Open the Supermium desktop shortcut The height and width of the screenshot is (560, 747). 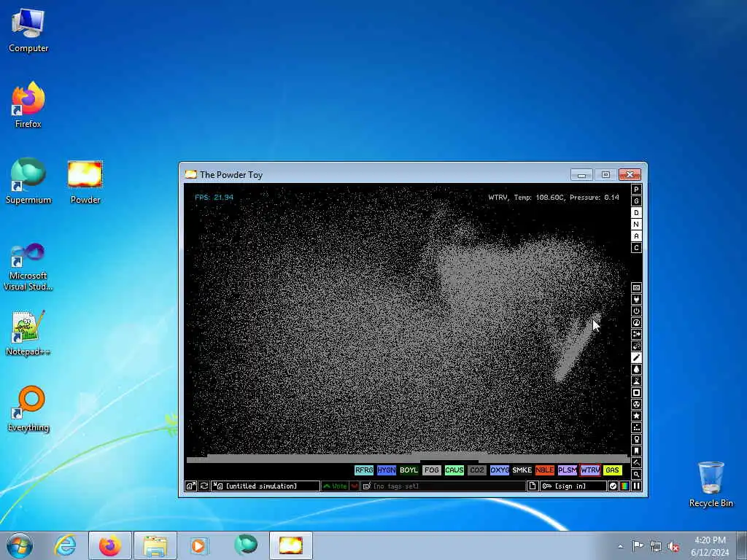point(28,181)
